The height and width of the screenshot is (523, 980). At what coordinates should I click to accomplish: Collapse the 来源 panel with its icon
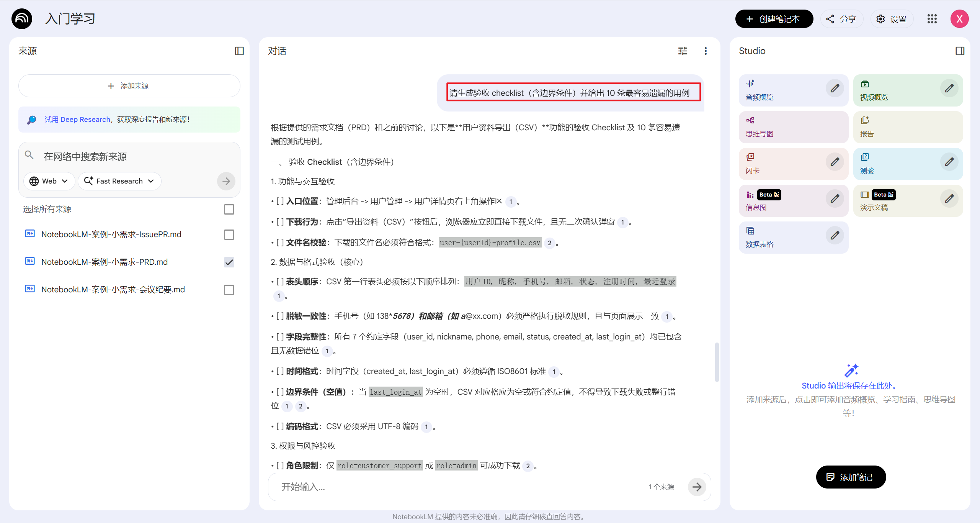(239, 51)
